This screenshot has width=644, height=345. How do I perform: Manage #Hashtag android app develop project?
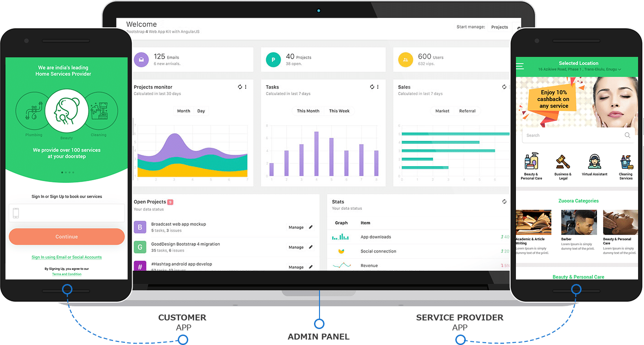(296, 267)
